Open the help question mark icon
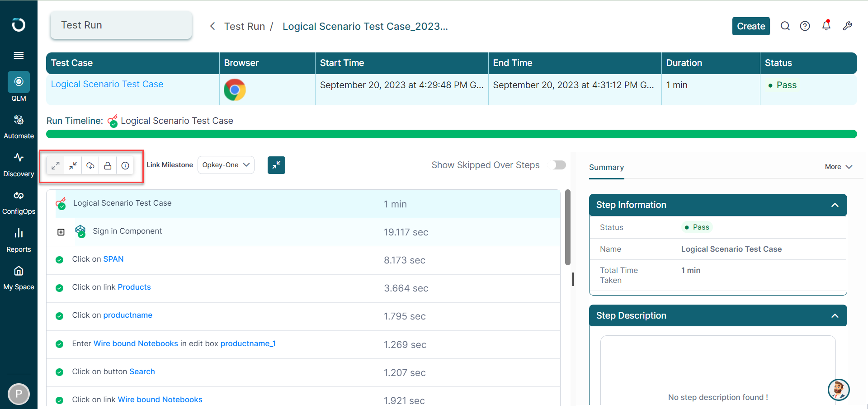 click(805, 26)
